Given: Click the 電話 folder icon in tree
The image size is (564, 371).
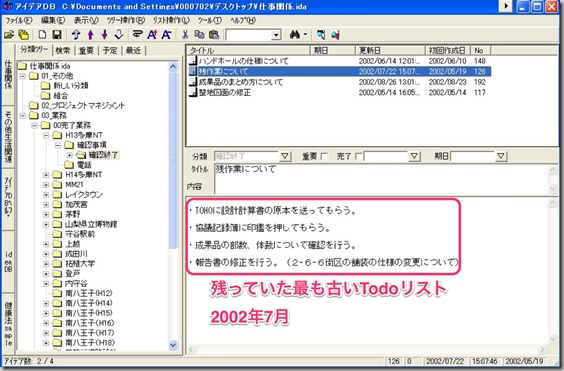Looking at the screenshot, I should tap(69, 165).
